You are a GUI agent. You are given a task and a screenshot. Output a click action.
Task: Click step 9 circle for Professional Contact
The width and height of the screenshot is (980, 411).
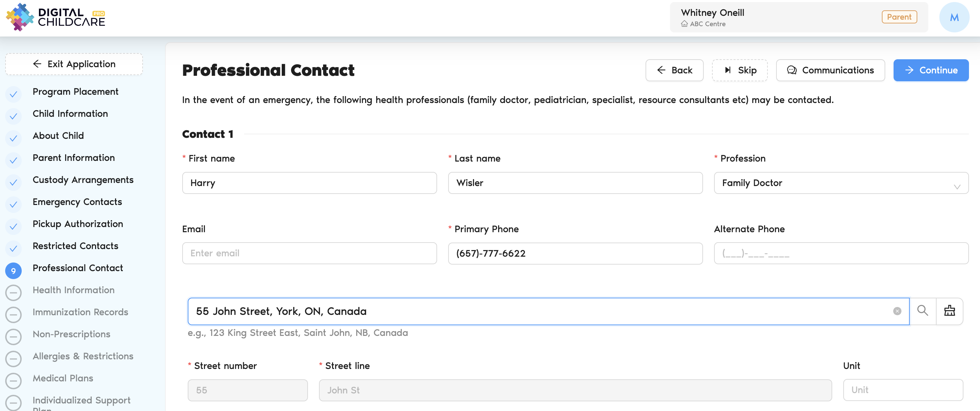tap(13, 270)
